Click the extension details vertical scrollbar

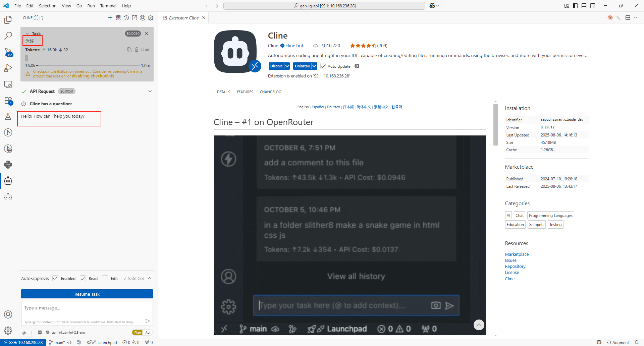[495, 125]
